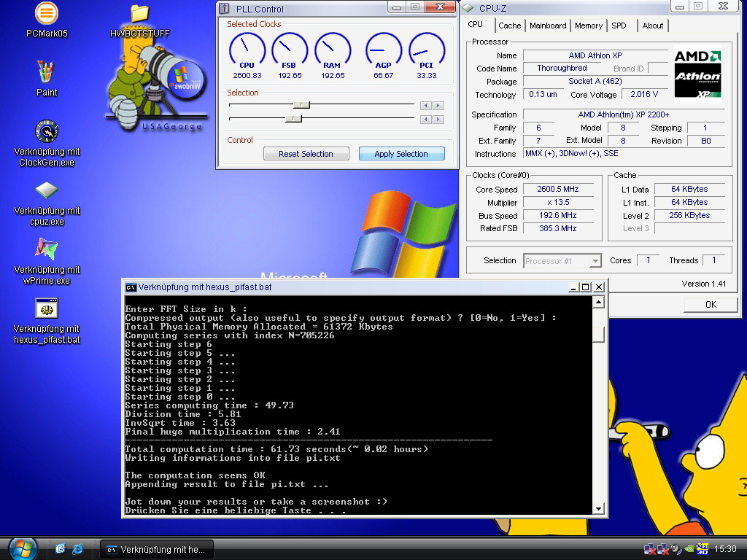Click the AMD Athlon XP logo in CPU-Z

coord(697,74)
